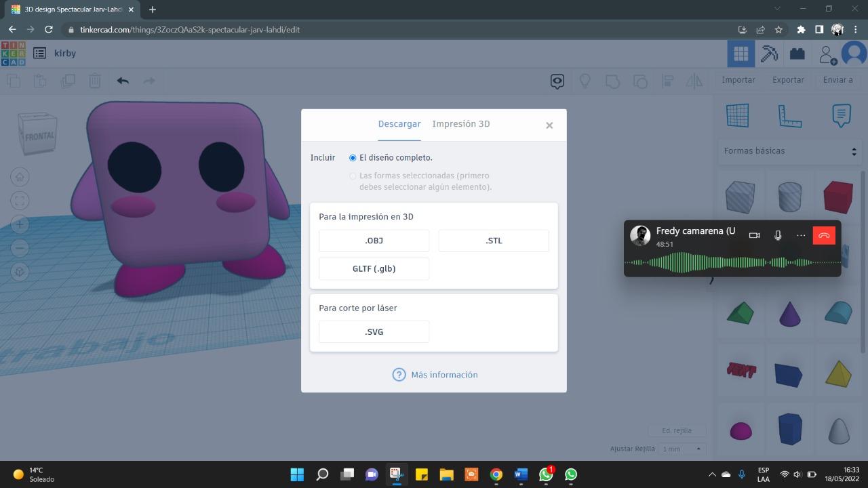Switch to the Blocks pickaxe mode
This screenshot has width=868, height=488.
[x=769, y=54]
